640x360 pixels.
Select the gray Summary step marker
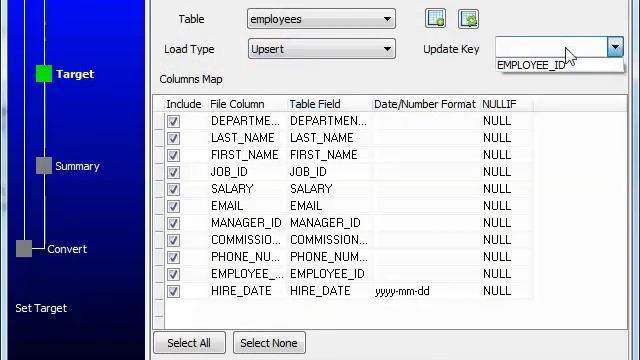(x=44, y=166)
